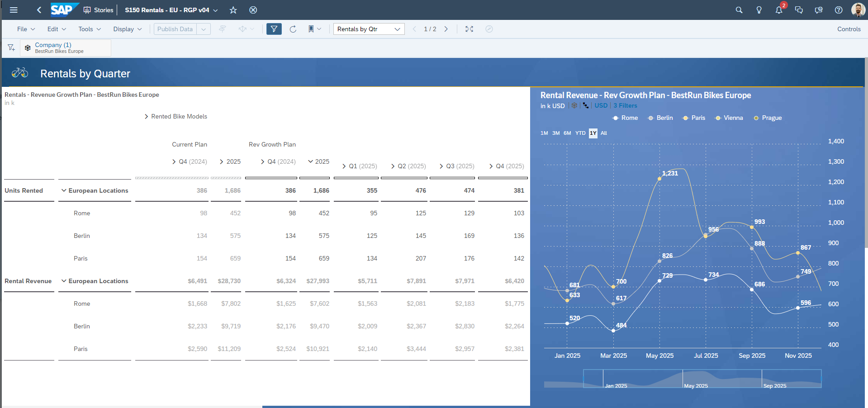Open the help question mark icon
The height and width of the screenshot is (408, 868).
pos(839,10)
